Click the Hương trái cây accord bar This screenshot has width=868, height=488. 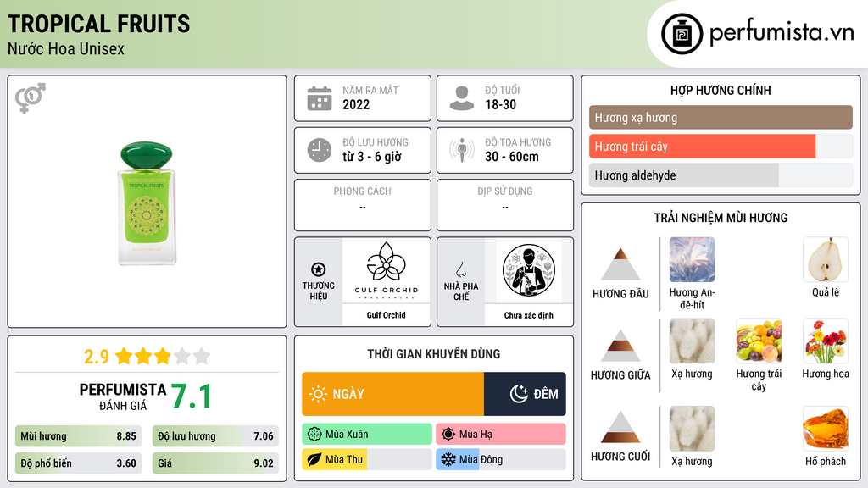pyautogui.click(x=721, y=146)
